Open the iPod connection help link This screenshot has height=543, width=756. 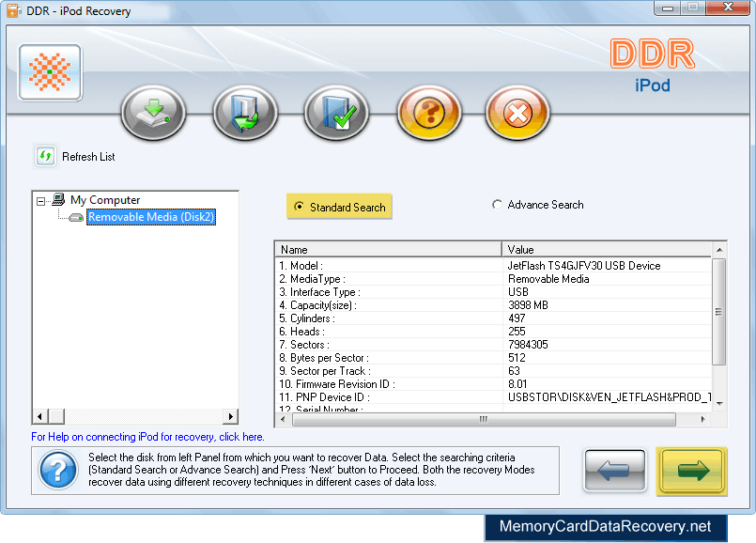pos(147,437)
